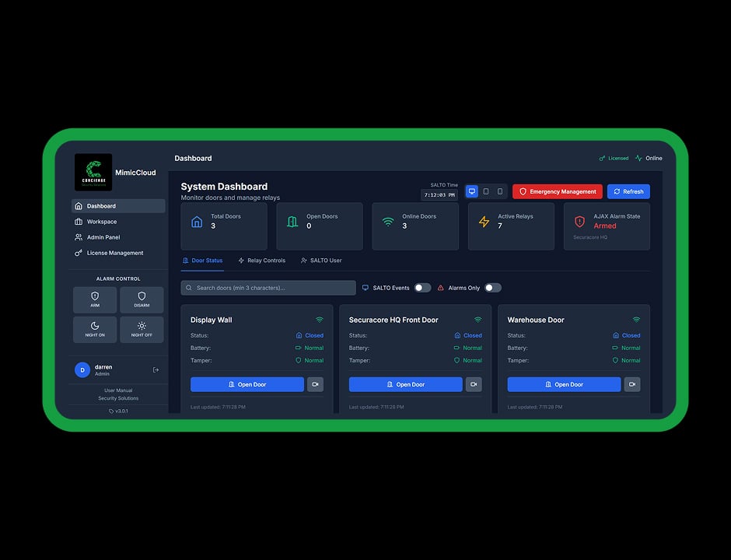Click the camera icon for Warehouse Door

632,384
